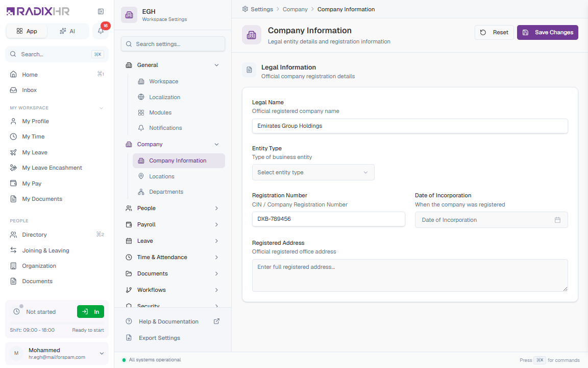Click the Date of Incorporation field
This screenshot has height=368, width=588.
point(491,220)
